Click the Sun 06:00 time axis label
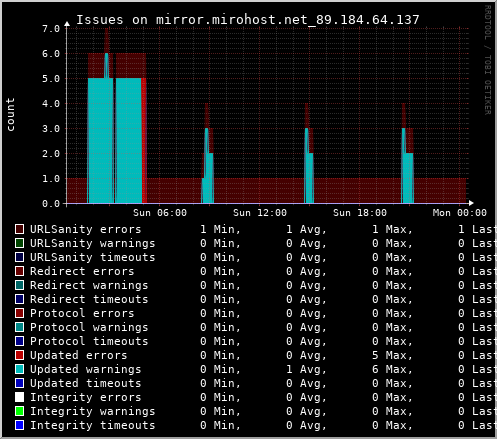The image size is (497, 439). [160, 213]
